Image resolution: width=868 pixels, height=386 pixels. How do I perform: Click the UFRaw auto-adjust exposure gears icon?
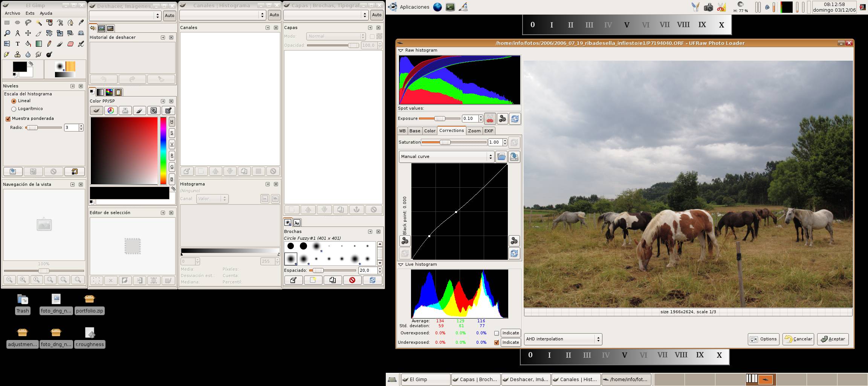pyautogui.click(x=502, y=119)
